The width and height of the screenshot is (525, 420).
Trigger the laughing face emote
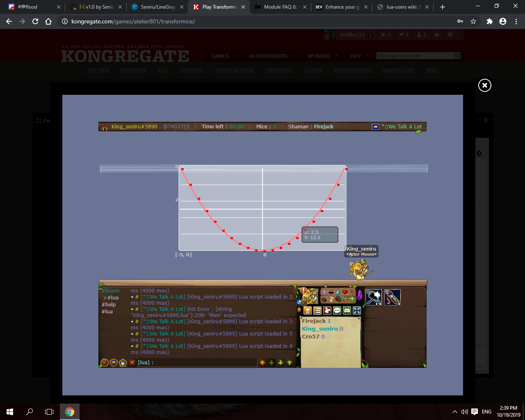(x=331, y=292)
